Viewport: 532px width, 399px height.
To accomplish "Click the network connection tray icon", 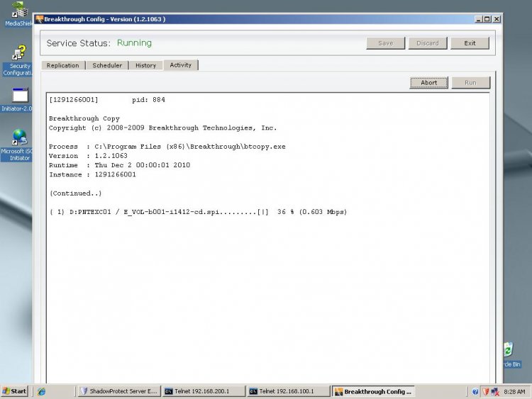I will pyautogui.click(x=495, y=392).
